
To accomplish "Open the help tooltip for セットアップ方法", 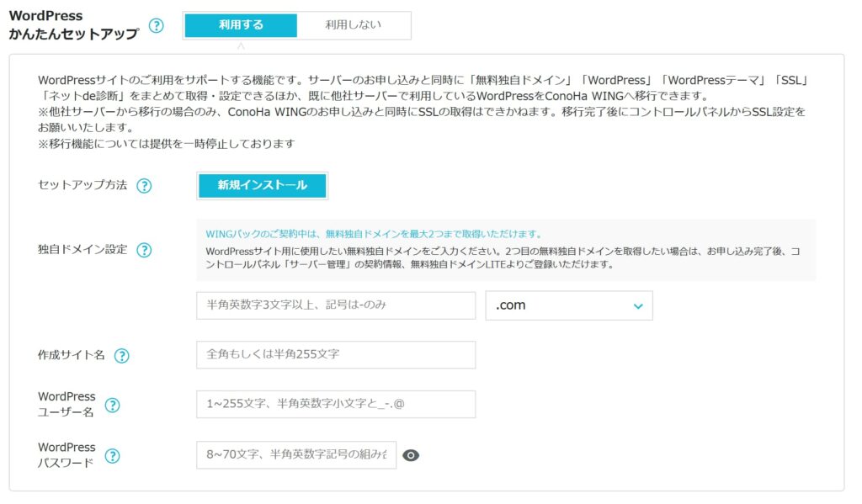I will [144, 186].
